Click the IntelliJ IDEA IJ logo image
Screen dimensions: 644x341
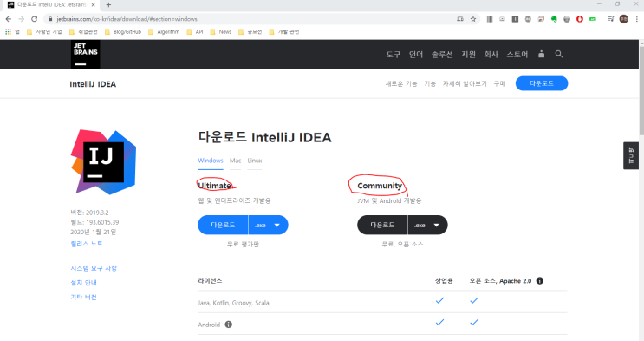(103, 161)
